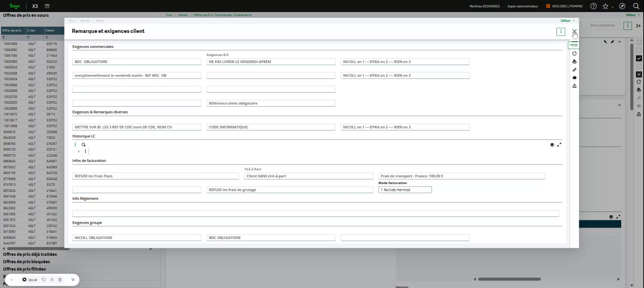Click the Vers cotations button
Screen dimensions: 644x288
click(602, 26)
